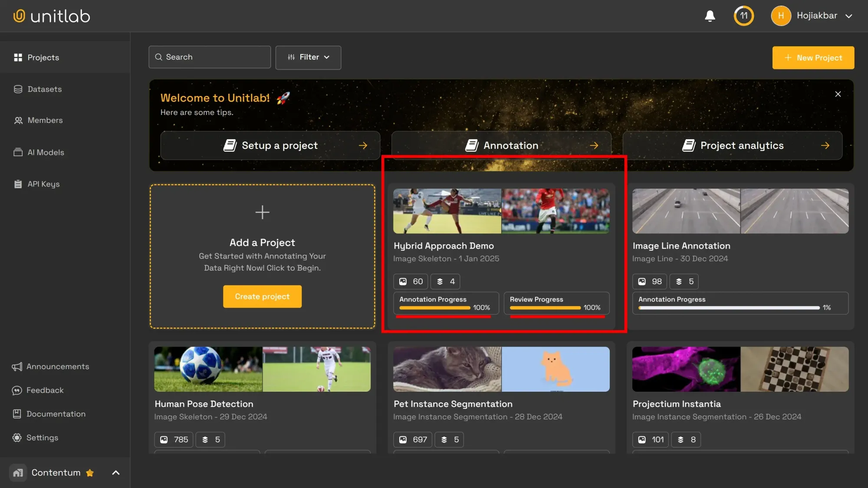868x488 pixels.
Task: Open Settings from the sidebar
Action: click(x=42, y=437)
